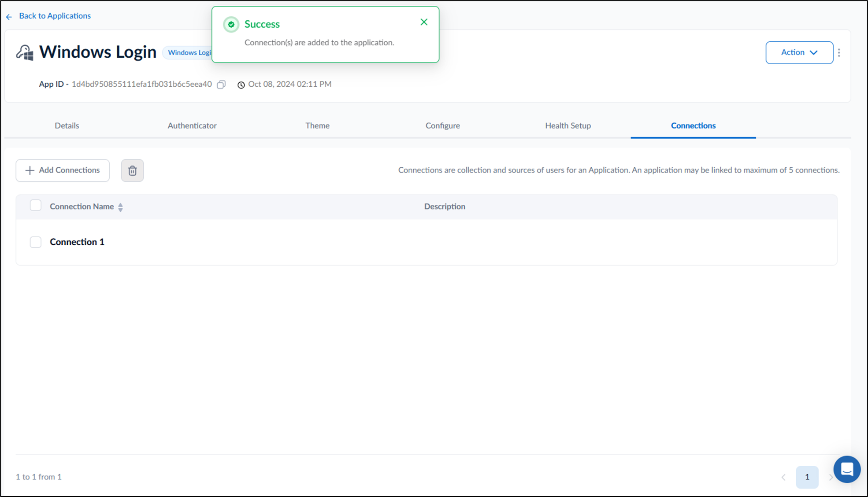Click the delete trash icon button
The width and height of the screenshot is (868, 497).
(x=132, y=170)
